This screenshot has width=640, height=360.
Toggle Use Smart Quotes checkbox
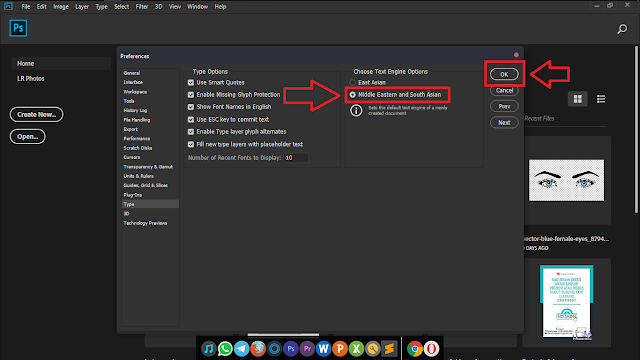pos(191,82)
